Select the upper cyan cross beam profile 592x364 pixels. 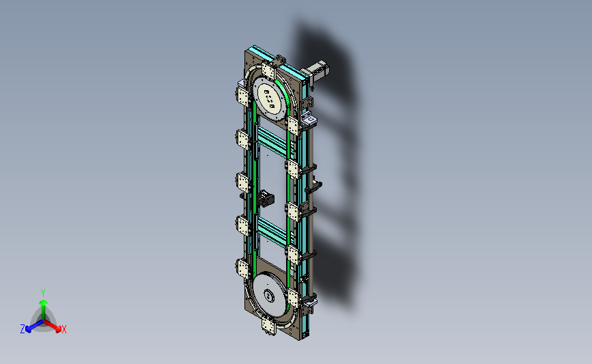coord(274,143)
